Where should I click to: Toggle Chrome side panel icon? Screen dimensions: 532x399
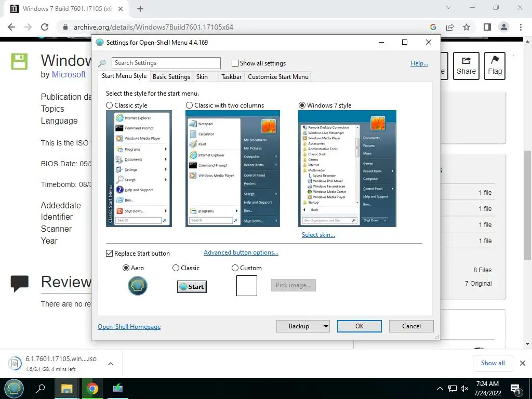487,27
